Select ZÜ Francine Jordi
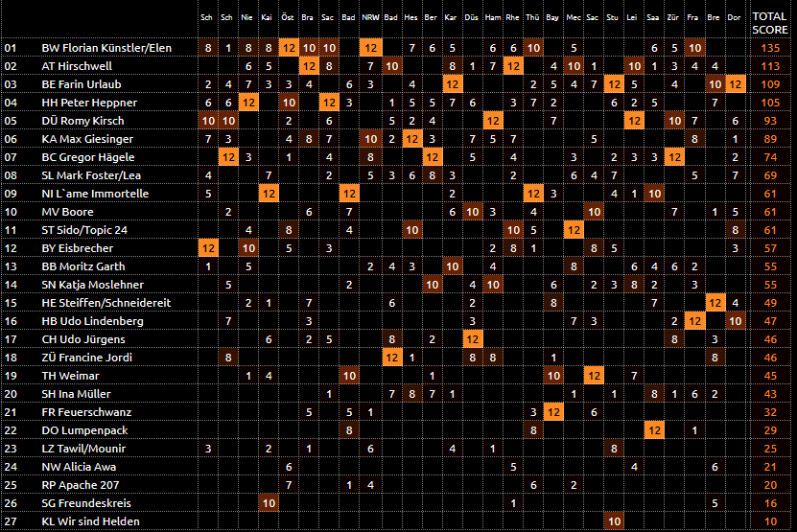This screenshot has width=797, height=532. [87, 358]
